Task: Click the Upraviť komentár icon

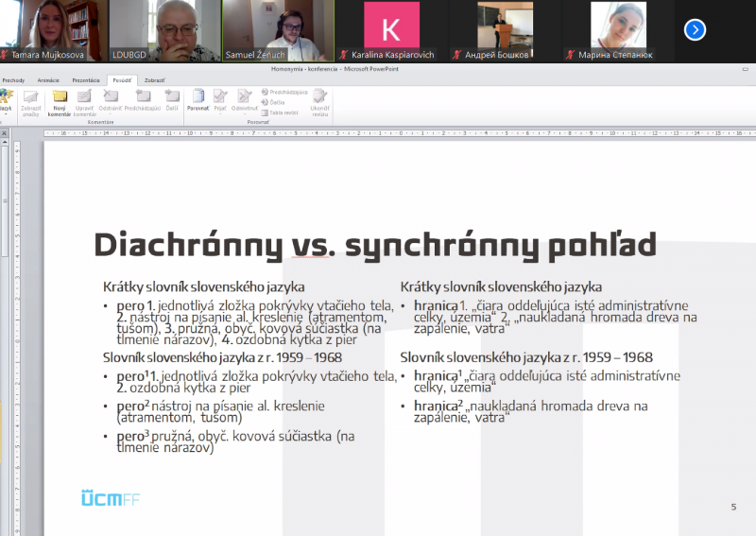Action: 84,97
